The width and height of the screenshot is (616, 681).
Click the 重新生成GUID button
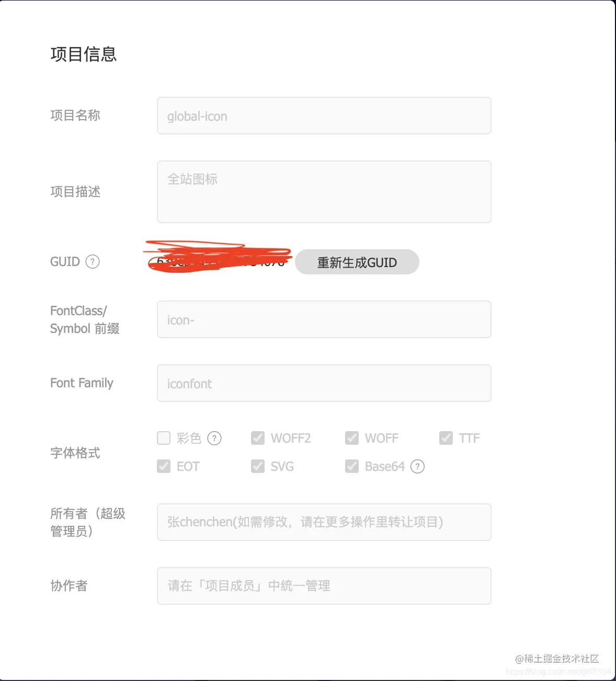[x=357, y=262]
